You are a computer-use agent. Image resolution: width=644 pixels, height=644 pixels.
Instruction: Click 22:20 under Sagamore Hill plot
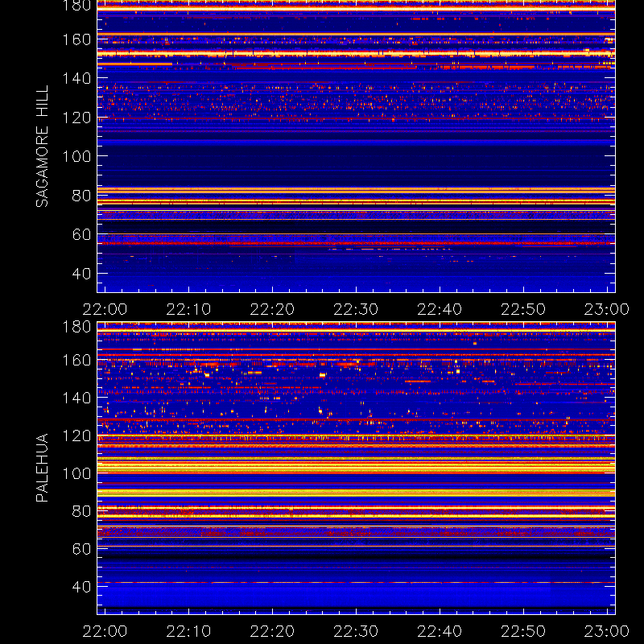[272, 309]
